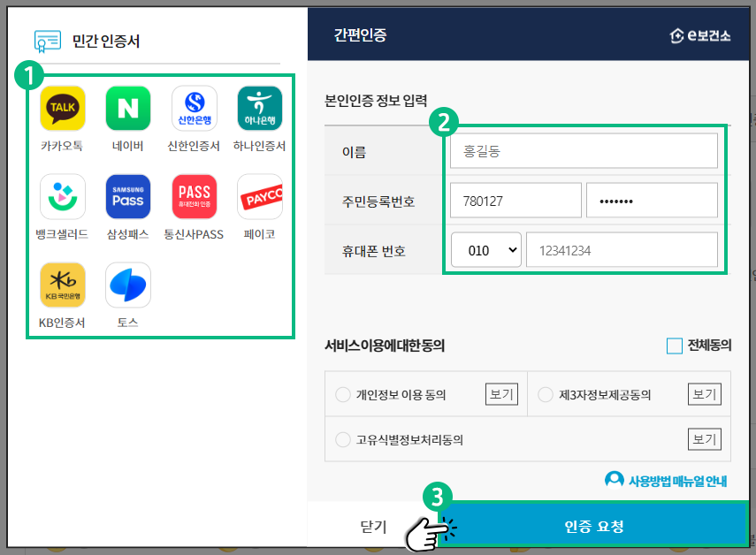
Task: Click the 민간 인증서 heading text
Action: [106, 41]
